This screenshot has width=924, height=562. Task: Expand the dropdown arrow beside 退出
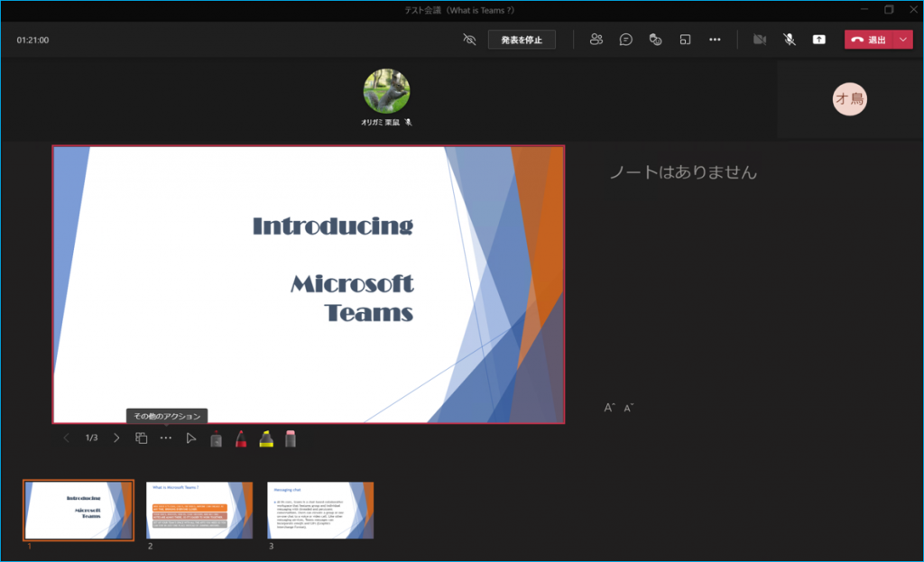click(x=903, y=40)
